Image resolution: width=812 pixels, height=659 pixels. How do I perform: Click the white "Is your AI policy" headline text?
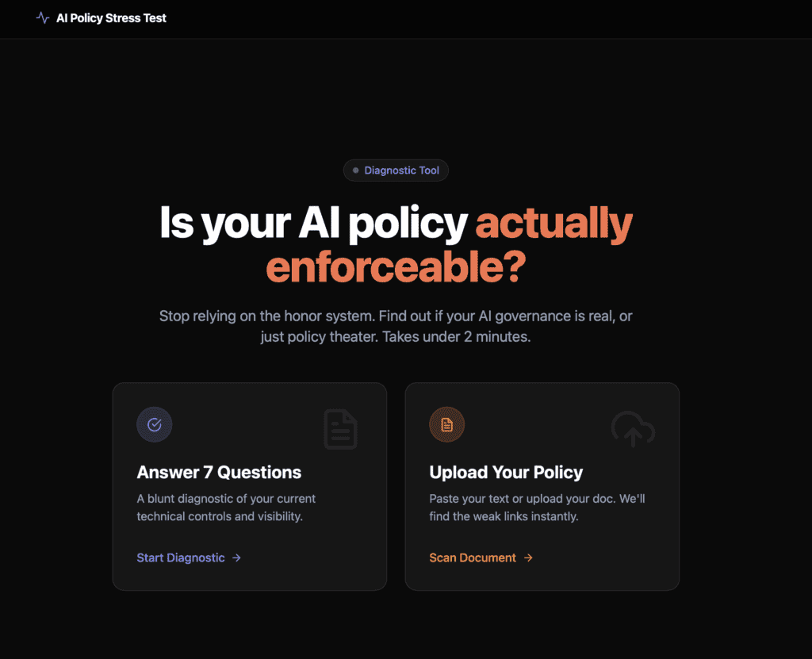(313, 224)
